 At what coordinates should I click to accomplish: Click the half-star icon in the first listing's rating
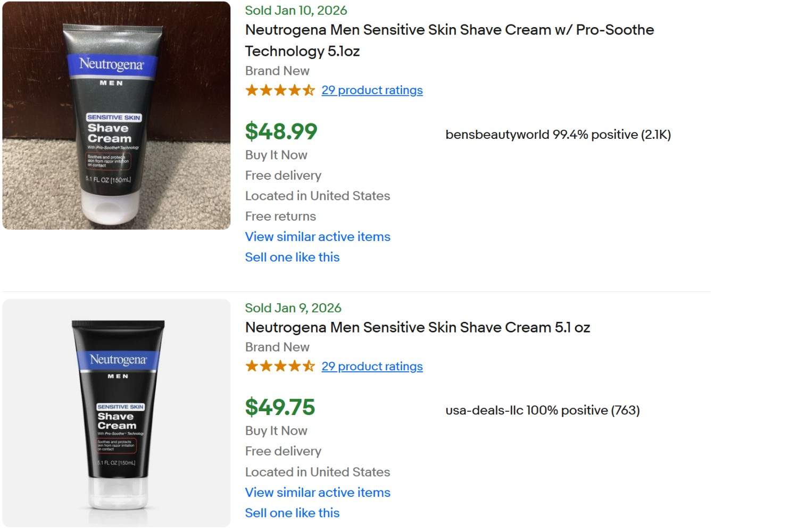coord(309,90)
